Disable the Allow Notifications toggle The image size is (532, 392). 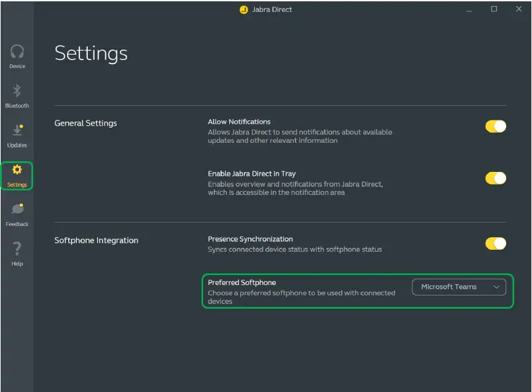496,126
